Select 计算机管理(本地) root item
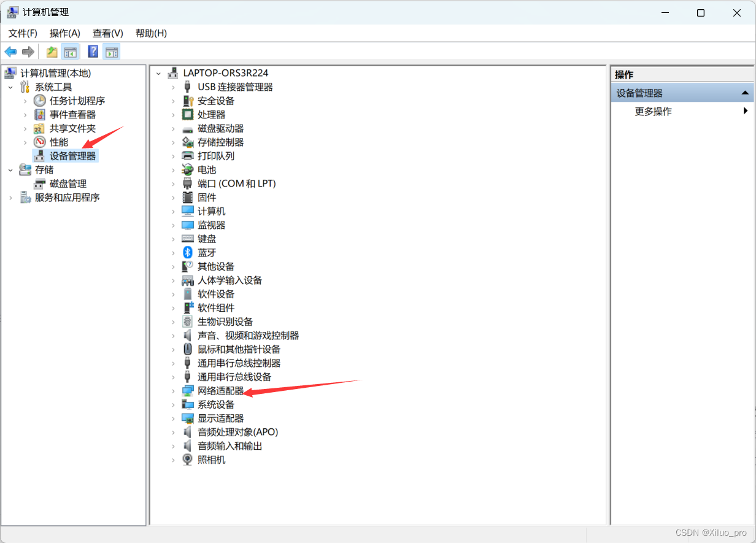The height and width of the screenshot is (543, 756). (x=55, y=73)
